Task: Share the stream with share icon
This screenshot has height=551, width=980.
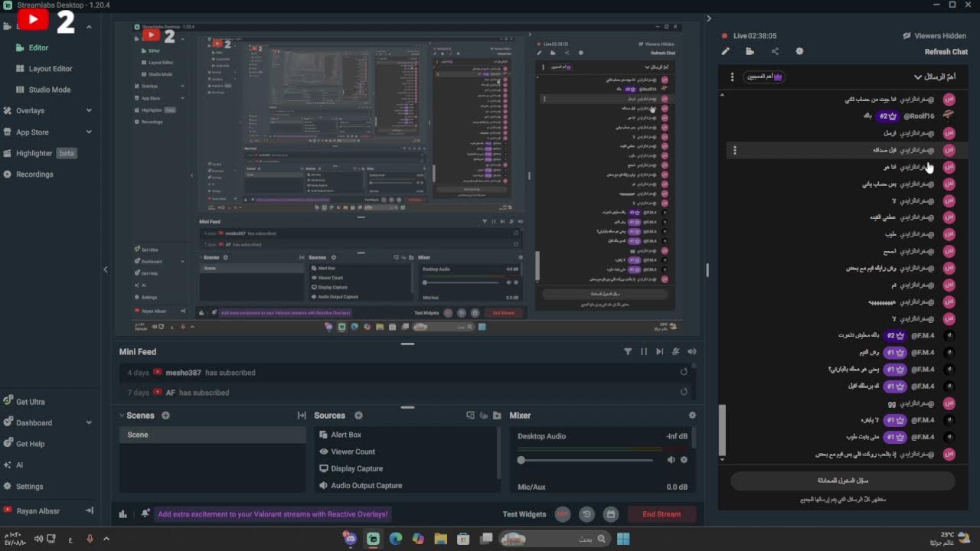Action: (775, 52)
